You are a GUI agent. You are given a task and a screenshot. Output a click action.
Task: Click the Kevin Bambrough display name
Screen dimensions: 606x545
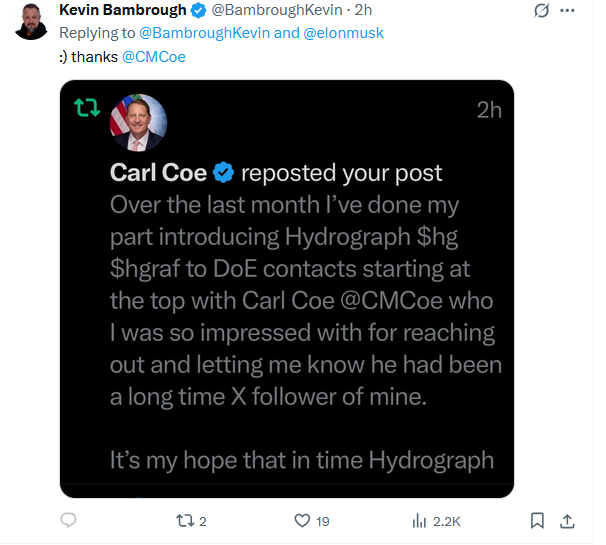pos(123,11)
